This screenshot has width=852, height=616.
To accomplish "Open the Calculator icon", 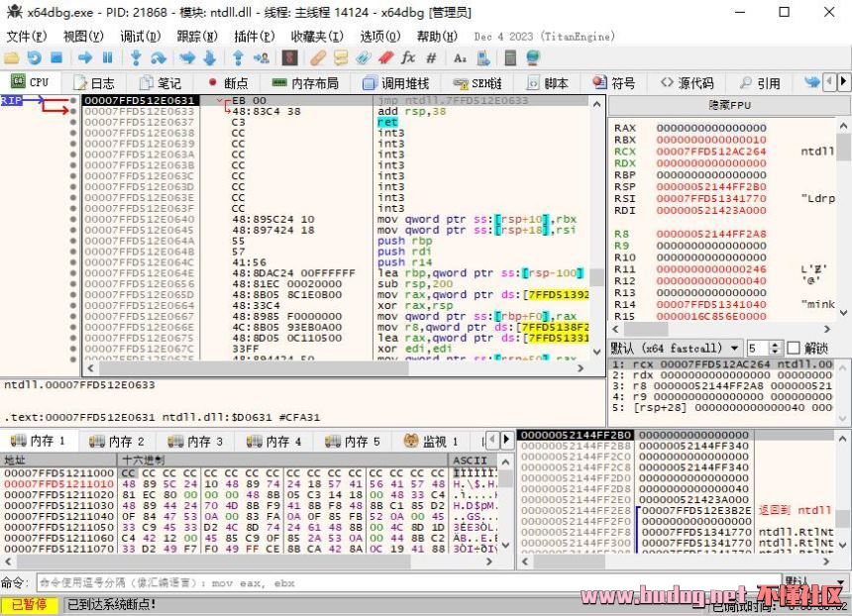I will point(510,58).
